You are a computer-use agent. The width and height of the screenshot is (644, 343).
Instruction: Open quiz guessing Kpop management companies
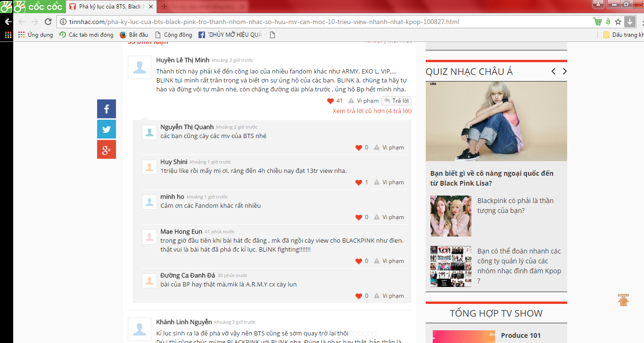point(519,266)
